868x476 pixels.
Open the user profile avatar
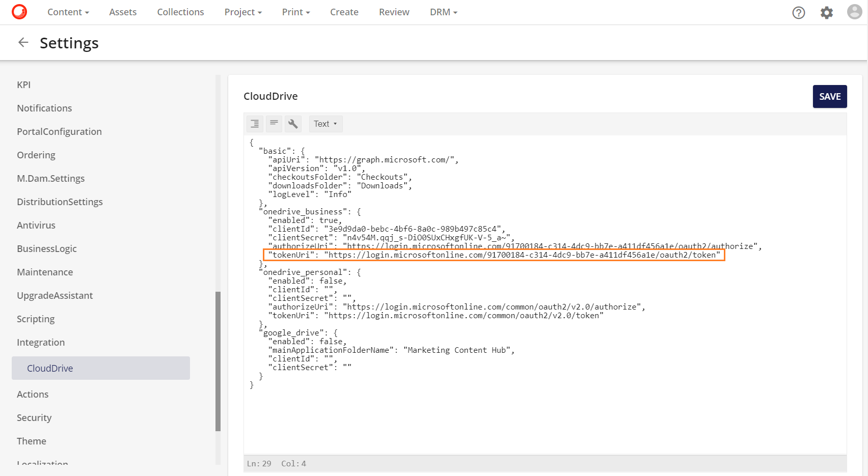click(854, 12)
